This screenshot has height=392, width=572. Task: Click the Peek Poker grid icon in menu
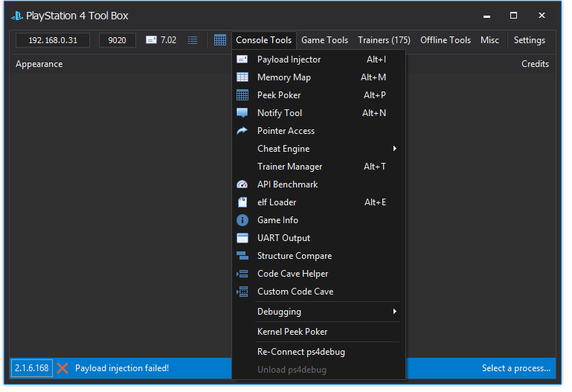(x=242, y=94)
